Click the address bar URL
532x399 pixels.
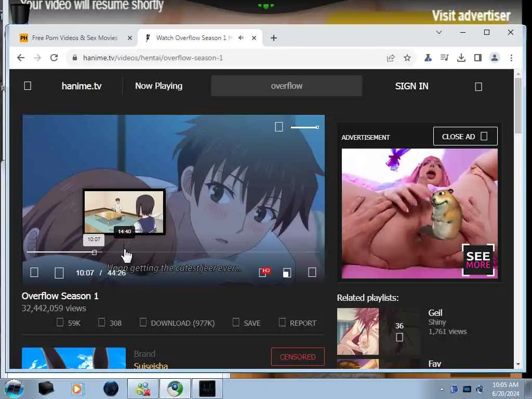coord(153,58)
